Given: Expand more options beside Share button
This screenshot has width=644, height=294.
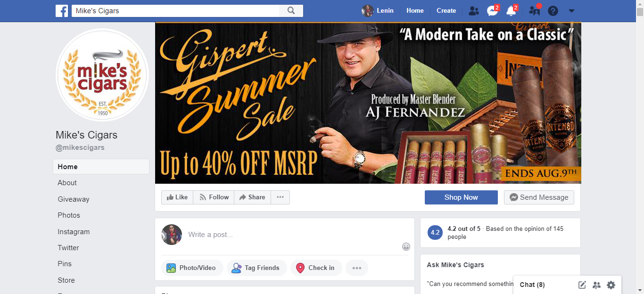Looking at the screenshot, I should click(x=281, y=197).
